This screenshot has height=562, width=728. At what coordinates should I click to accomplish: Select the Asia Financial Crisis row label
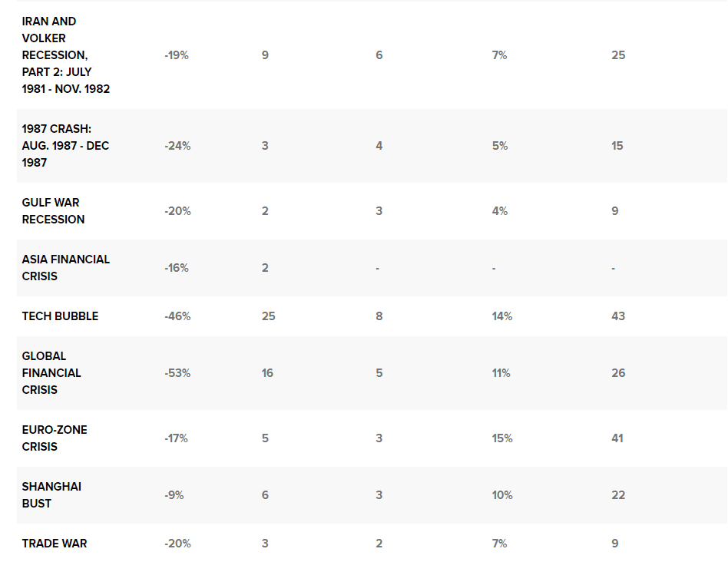point(65,268)
